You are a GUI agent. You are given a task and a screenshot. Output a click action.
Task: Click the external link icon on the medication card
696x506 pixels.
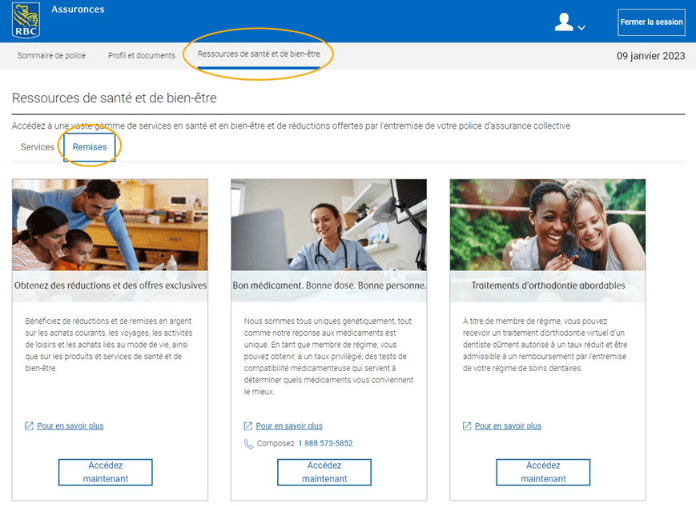(248, 426)
